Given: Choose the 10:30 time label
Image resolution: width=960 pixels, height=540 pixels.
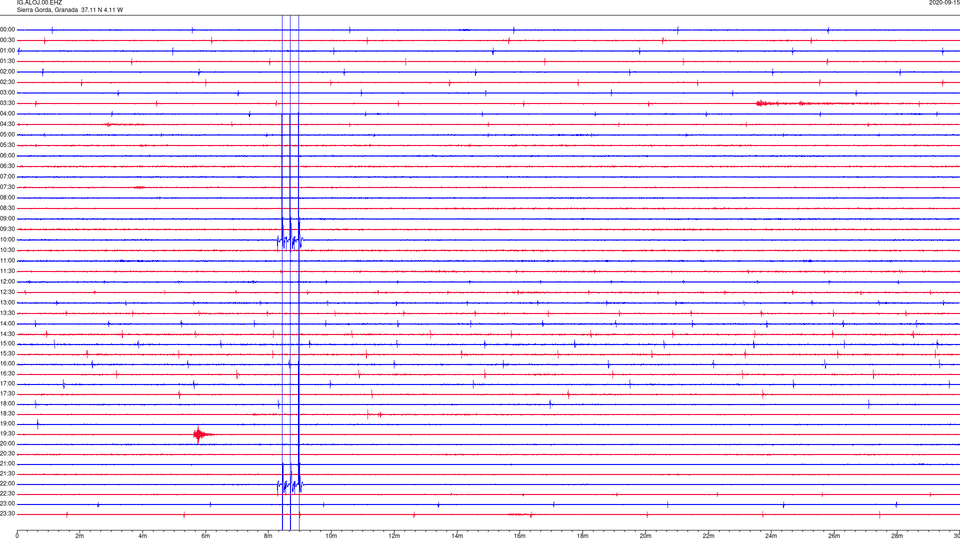Looking at the screenshot, I should coord(8,250).
